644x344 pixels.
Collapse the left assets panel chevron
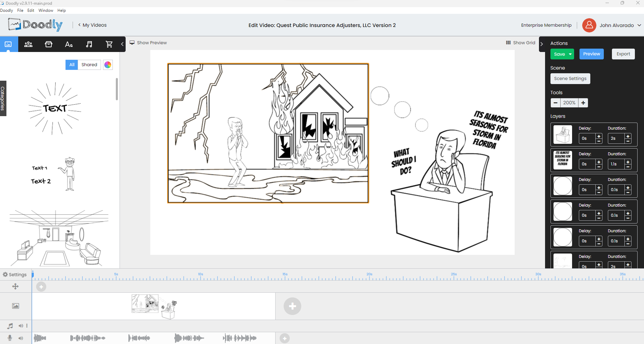(x=122, y=44)
